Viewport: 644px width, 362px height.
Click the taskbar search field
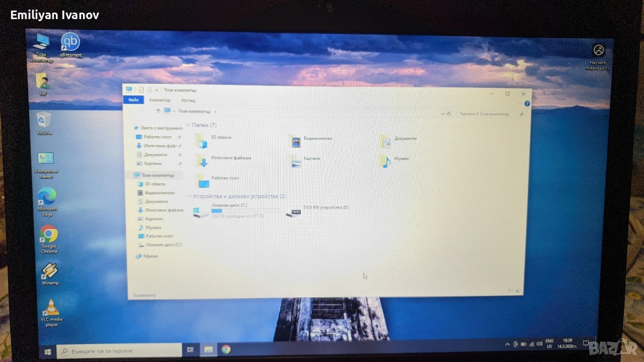tap(119, 350)
